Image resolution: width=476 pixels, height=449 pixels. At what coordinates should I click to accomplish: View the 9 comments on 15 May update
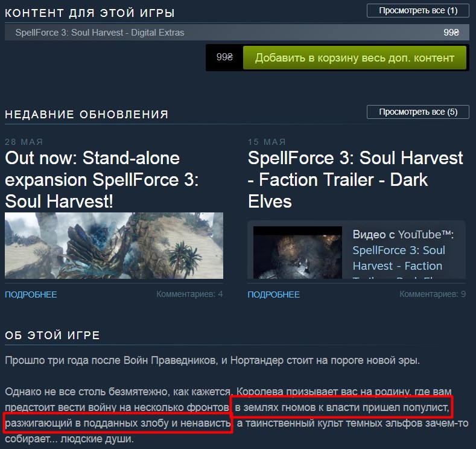click(x=433, y=294)
